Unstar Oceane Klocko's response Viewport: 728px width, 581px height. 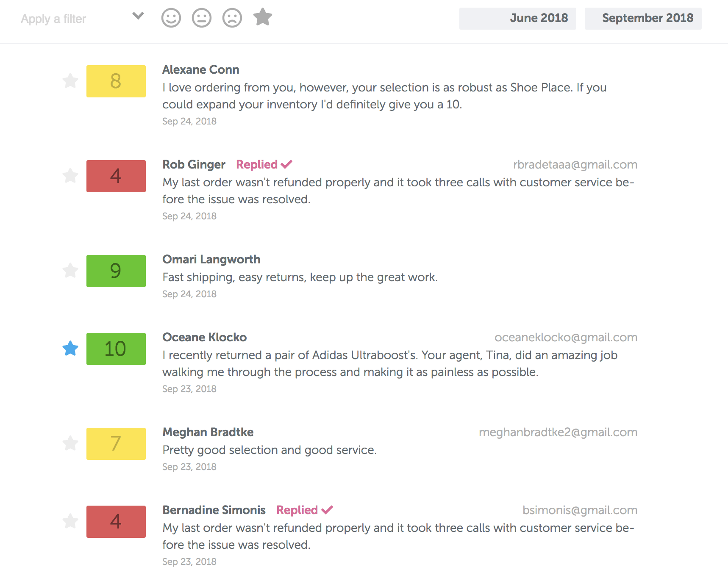click(70, 349)
